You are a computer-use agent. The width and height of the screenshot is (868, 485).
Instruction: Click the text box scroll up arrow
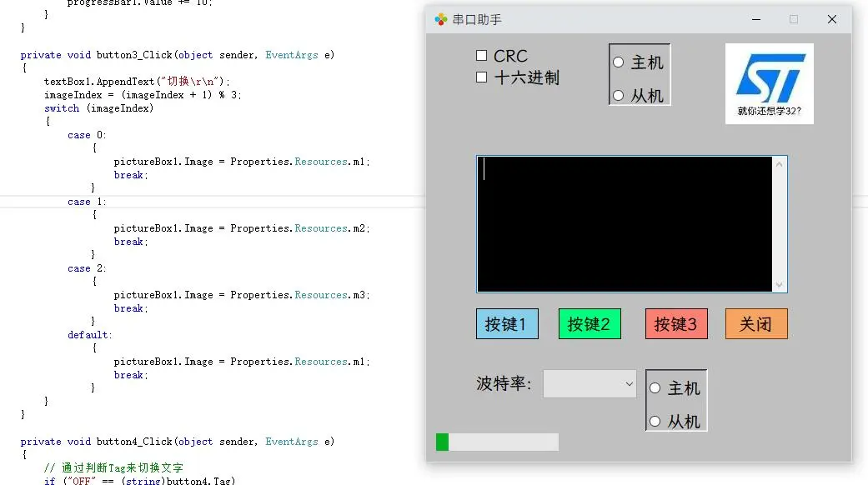tap(780, 164)
